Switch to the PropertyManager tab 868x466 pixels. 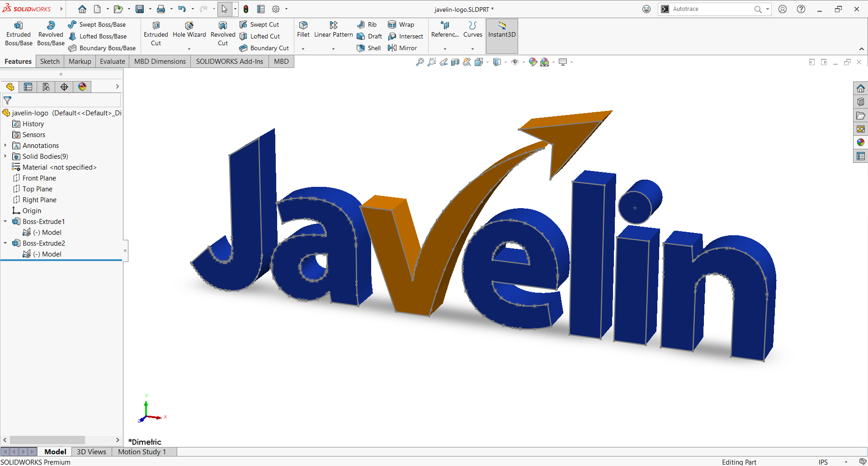tap(28, 87)
